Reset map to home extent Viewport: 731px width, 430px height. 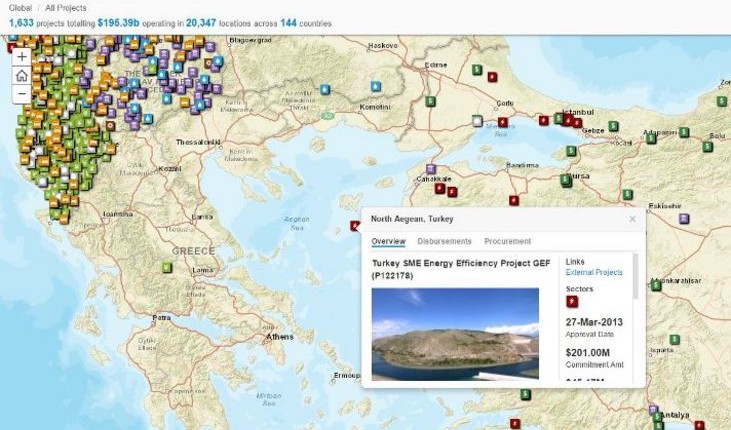tap(21, 75)
